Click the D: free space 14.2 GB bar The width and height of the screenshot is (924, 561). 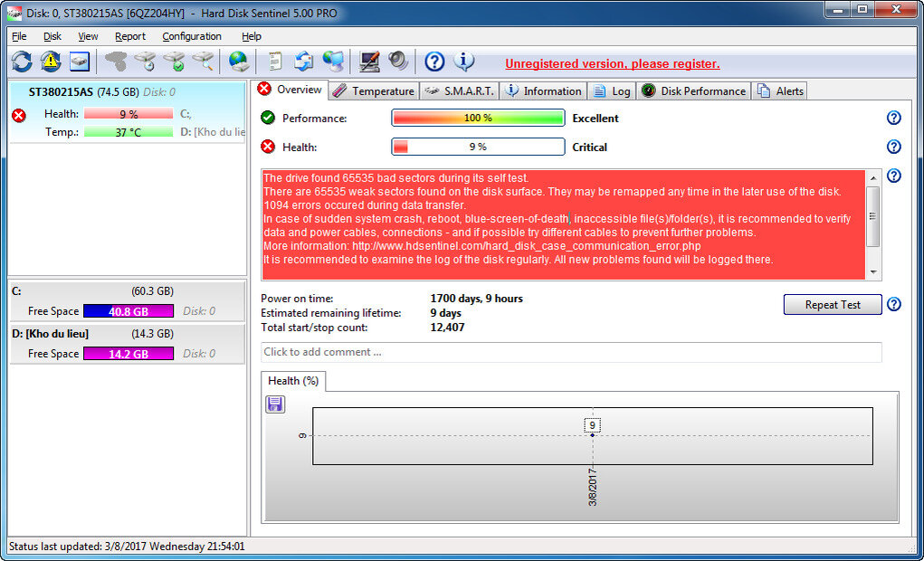[129, 354]
